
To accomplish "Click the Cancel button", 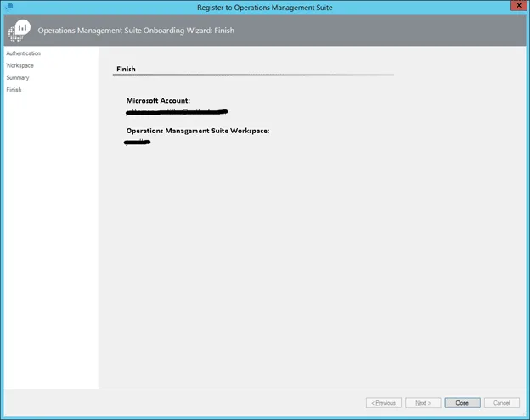I will pos(502,403).
